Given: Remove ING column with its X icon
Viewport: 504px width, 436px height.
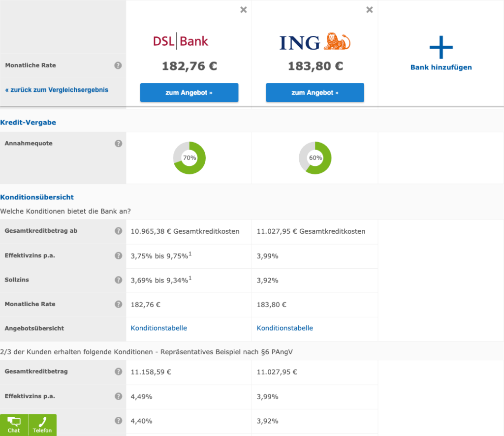Looking at the screenshot, I should pyautogui.click(x=370, y=10).
